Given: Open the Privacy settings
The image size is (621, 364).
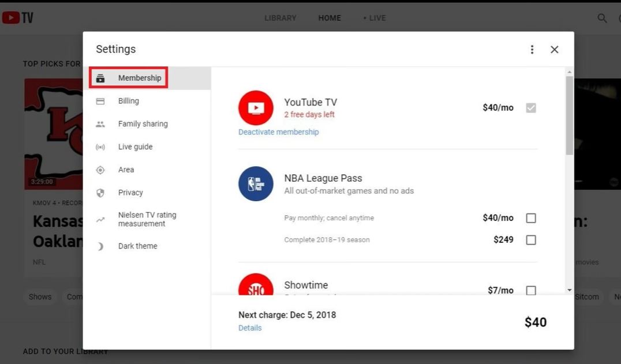Looking at the screenshot, I should 147,193.
